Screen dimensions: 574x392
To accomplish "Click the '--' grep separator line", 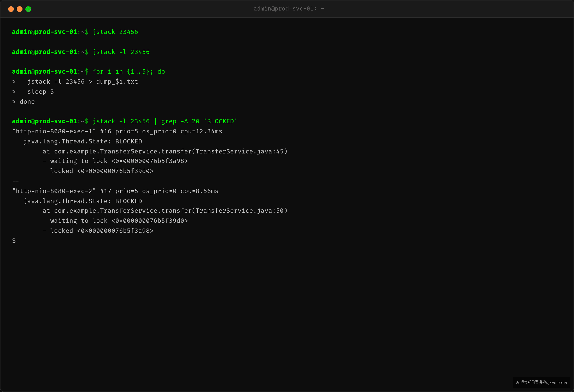I will click(16, 181).
